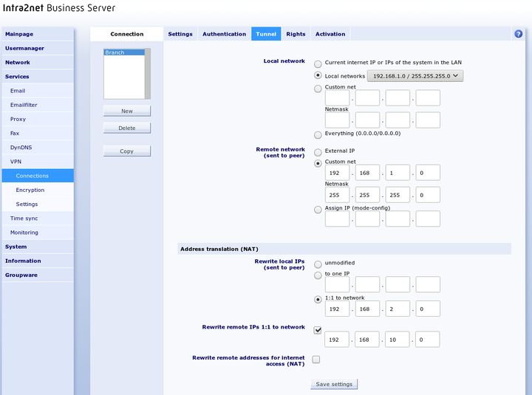Open the VPN sidebar item
This screenshot has width=532, height=395.
tap(38, 162)
